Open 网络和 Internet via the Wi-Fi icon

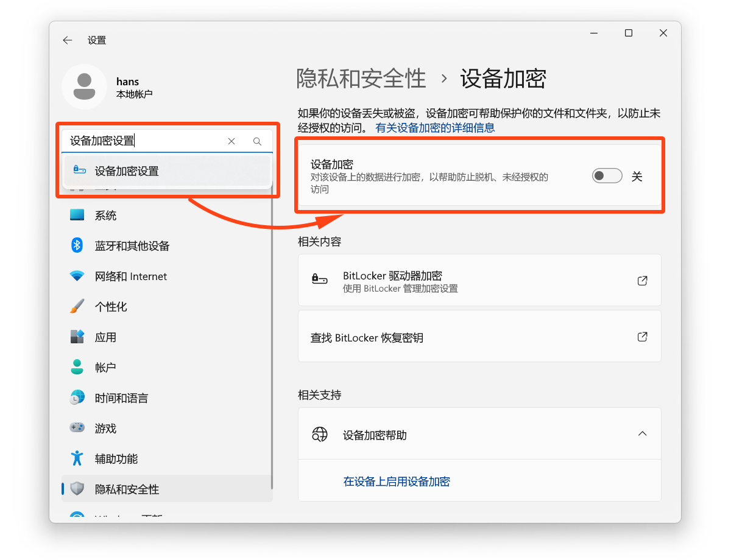77,276
